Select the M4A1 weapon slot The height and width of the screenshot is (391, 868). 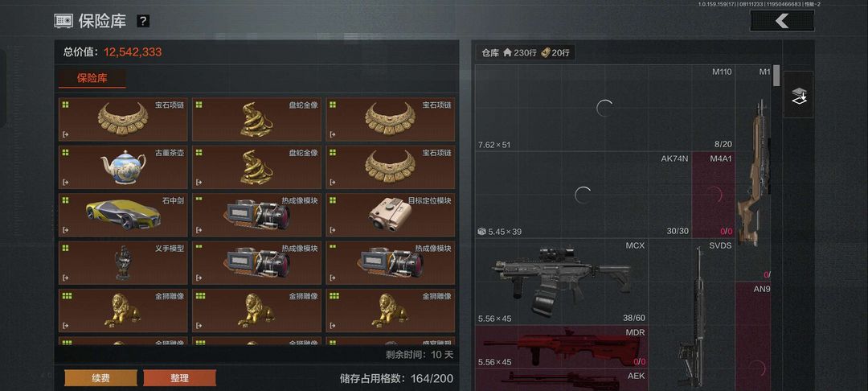tap(714, 195)
